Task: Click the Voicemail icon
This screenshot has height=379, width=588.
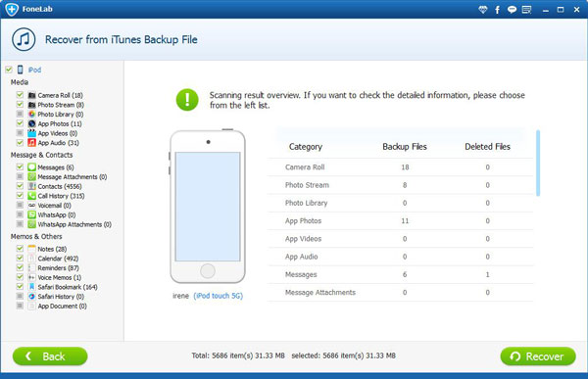Action: coord(32,205)
